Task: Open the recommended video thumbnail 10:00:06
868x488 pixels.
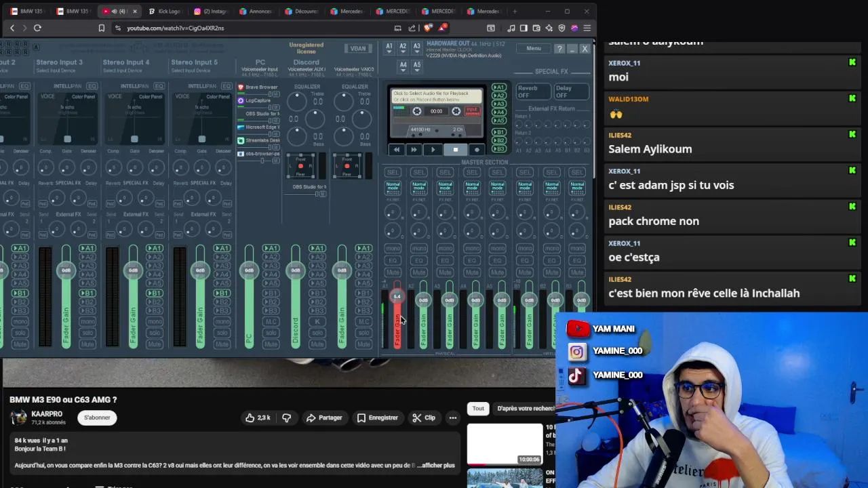Action: pyautogui.click(x=505, y=445)
